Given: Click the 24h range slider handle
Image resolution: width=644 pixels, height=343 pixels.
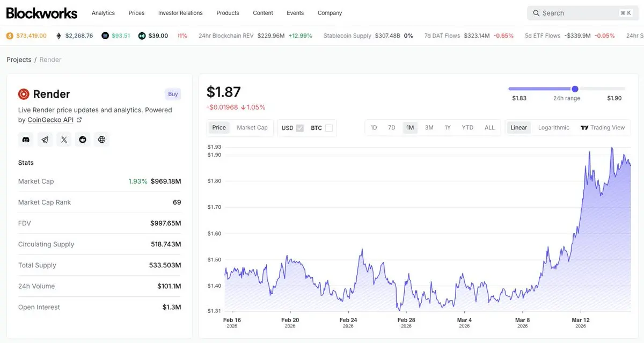Looking at the screenshot, I should pyautogui.click(x=575, y=89).
